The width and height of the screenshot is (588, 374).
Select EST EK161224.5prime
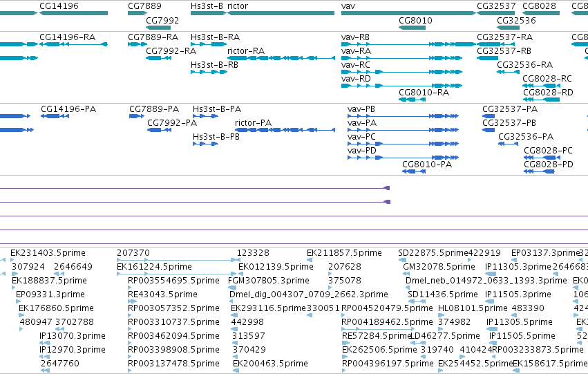coord(155,267)
